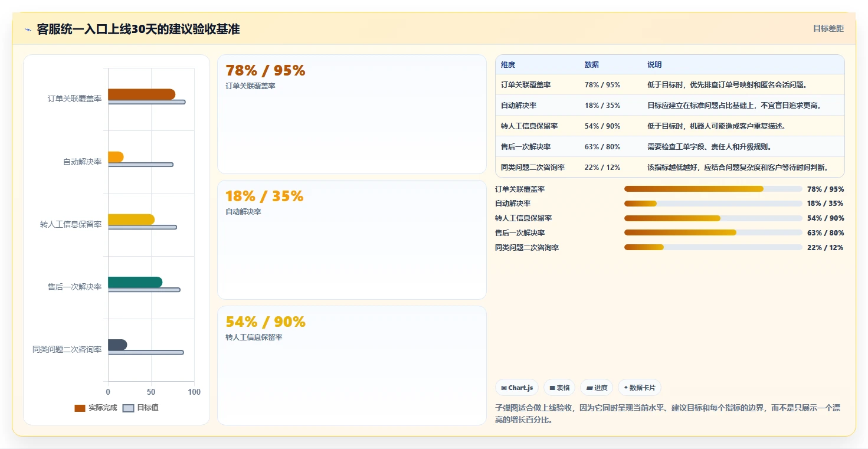Select the 表格 tag chip
The image size is (868, 449).
(x=559, y=388)
